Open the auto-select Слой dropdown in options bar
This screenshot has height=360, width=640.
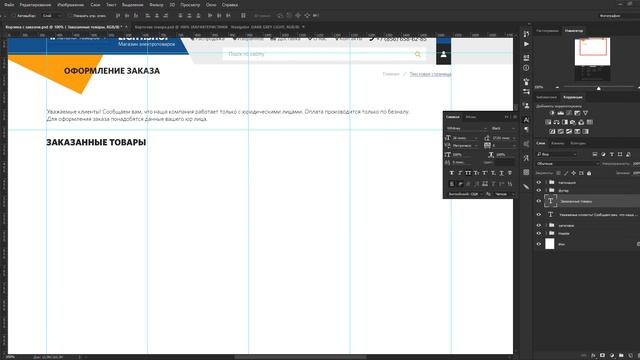pyautogui.click(x=53, y=16)
